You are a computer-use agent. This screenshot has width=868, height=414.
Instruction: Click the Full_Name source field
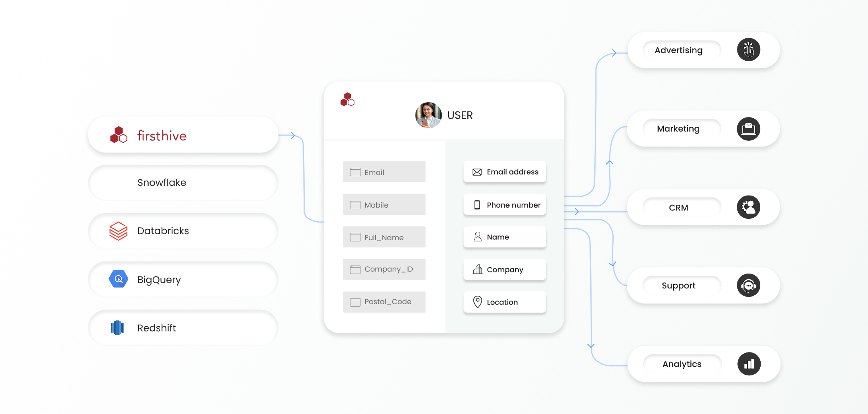384,237
